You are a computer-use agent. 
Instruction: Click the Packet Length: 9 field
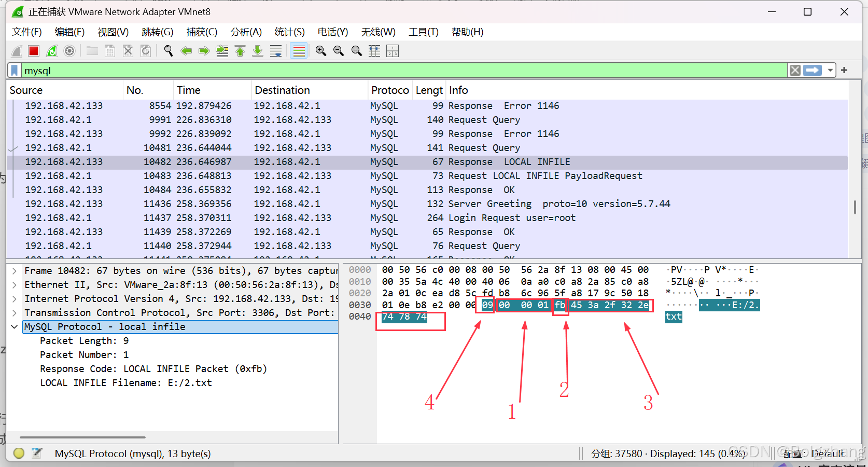coord(84,341)
